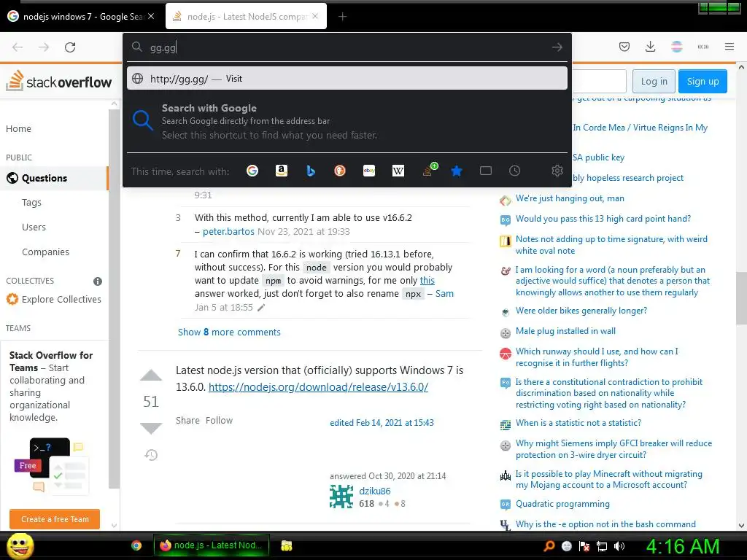The image size is (747, 560).
Task: Open search settings gear
Action: (557, 171)
